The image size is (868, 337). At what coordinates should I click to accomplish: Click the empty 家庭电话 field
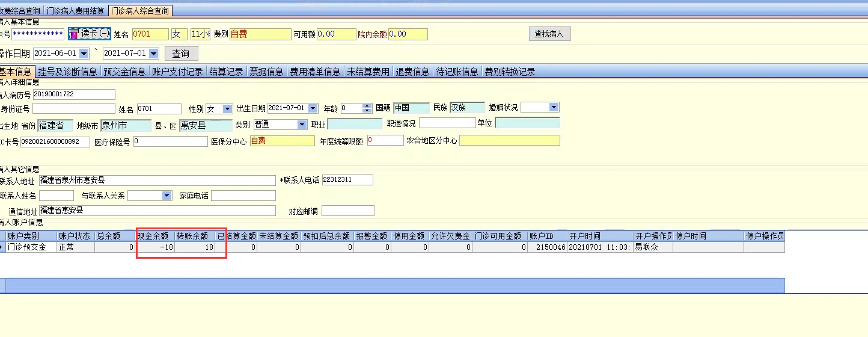click(243, 196)
